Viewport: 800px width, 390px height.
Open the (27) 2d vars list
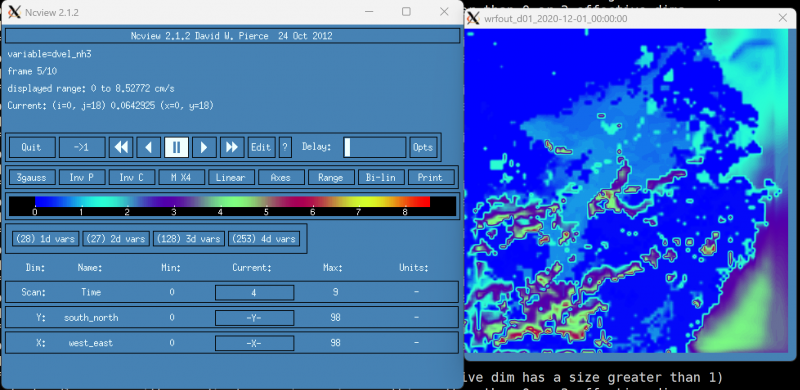tap(116, 238)
